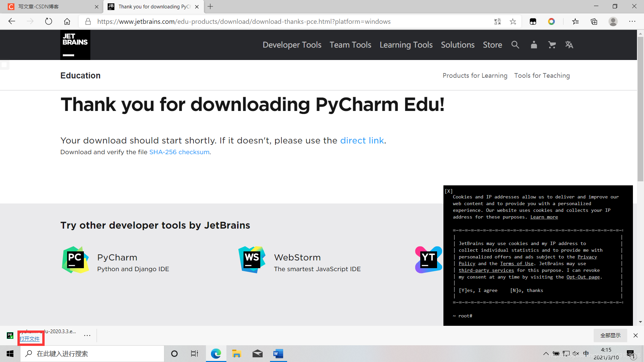Close cookie notice with [X]
The image size is (644, 362).
449,191
